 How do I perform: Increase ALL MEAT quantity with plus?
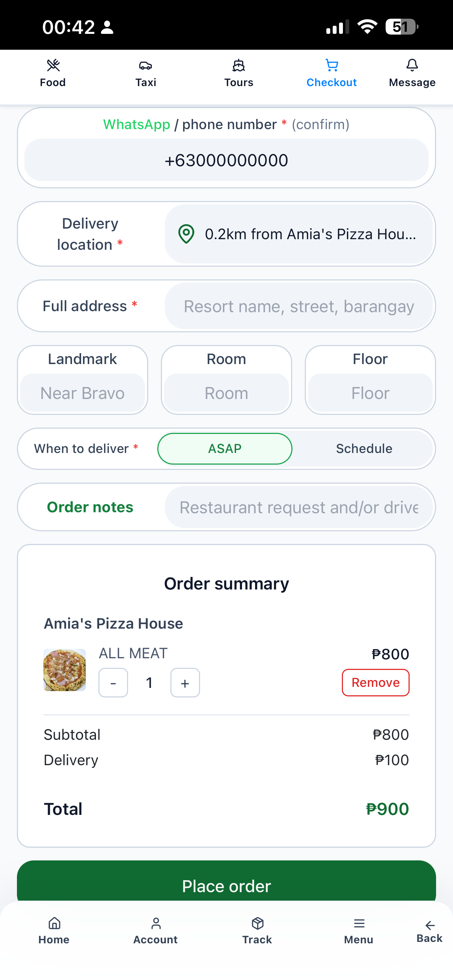tap(185, 683)
